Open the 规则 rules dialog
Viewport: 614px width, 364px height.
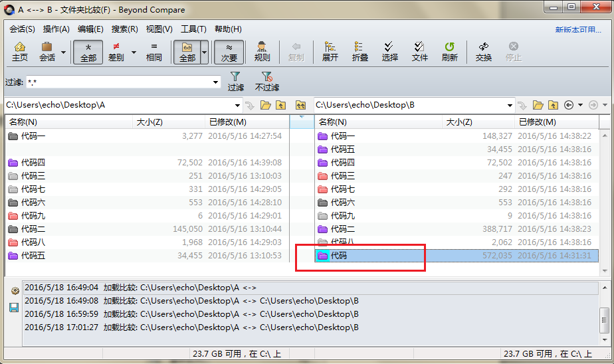(x=262, y=52)
